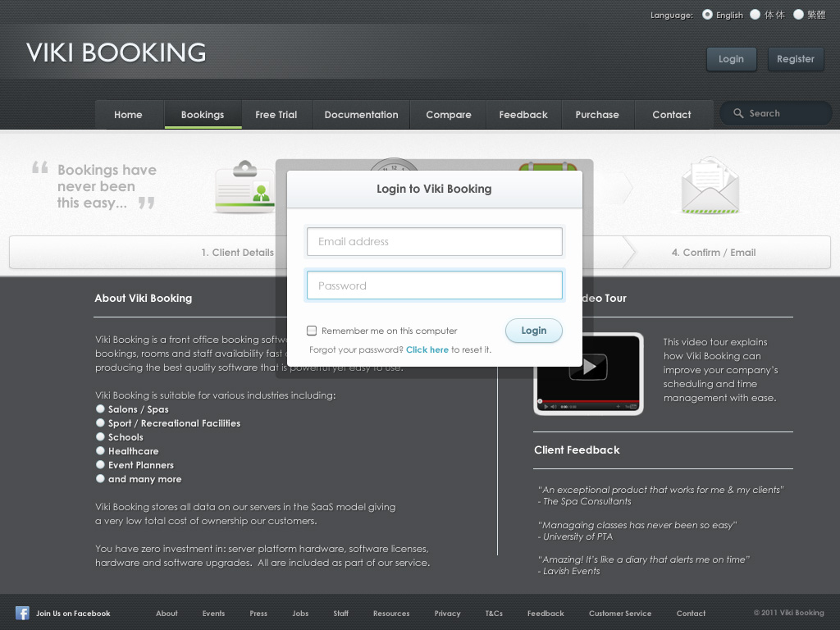Image resolution: width=840 pixels, height=630 pixels.
Task: Click the 'Sport / Recreational Facilities' item
Action: [x=174, y=423]
